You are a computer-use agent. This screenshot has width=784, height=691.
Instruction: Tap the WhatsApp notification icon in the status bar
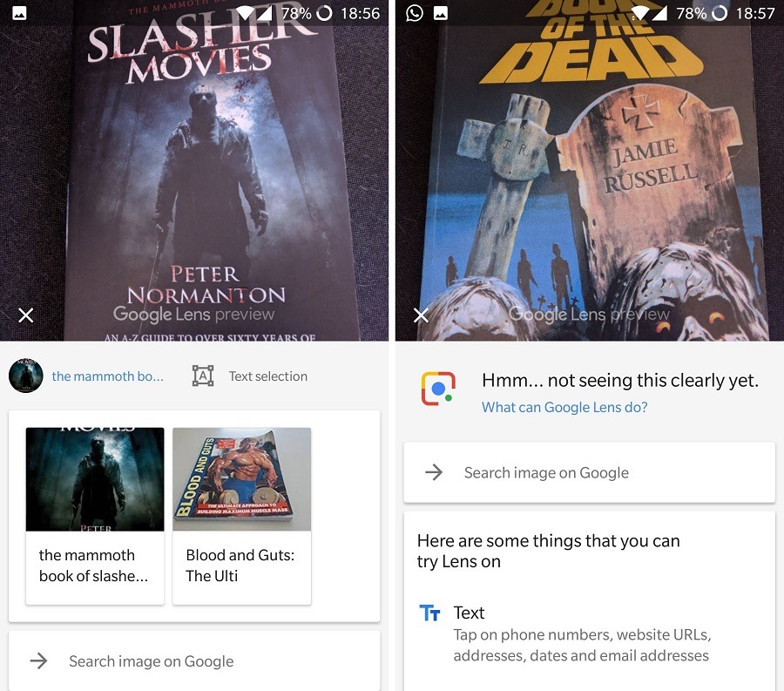click(x=414, y=13)
